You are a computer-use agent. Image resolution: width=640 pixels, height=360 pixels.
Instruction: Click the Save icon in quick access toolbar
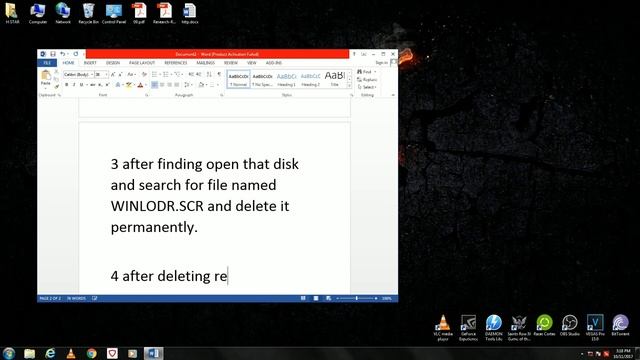click(x=53, y=54)
